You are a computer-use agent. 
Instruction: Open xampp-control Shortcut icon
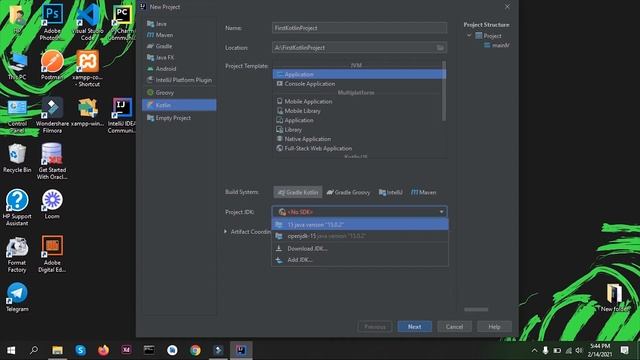click(87, 68)
